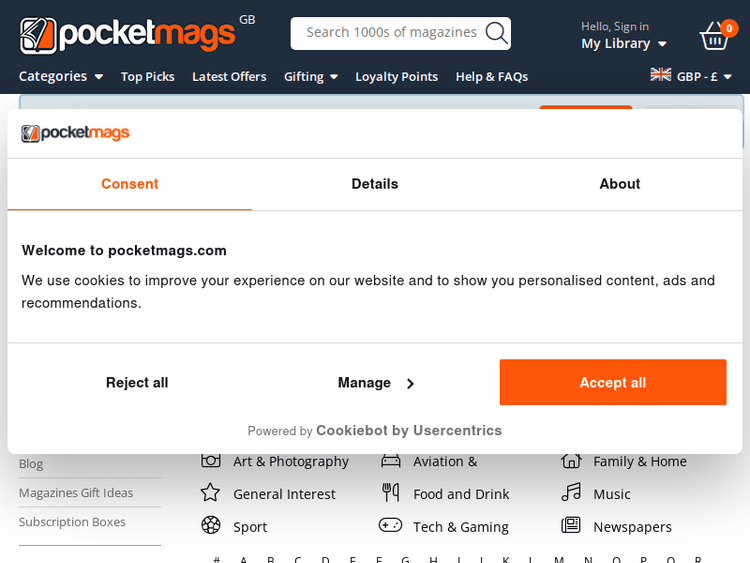This screenshot has width=750, height=563.
Task: Click the pocketmags header logo
Action: click(128, 35)
